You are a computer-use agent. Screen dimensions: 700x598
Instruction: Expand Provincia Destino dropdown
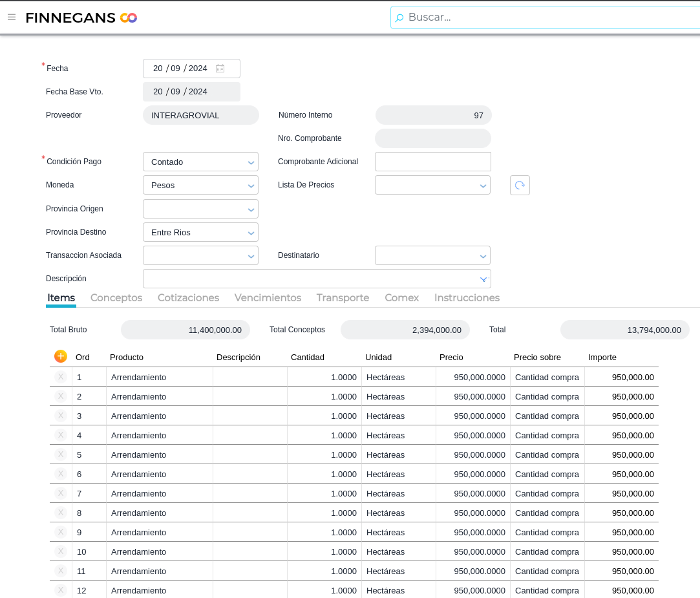click(x=200, y=232)
